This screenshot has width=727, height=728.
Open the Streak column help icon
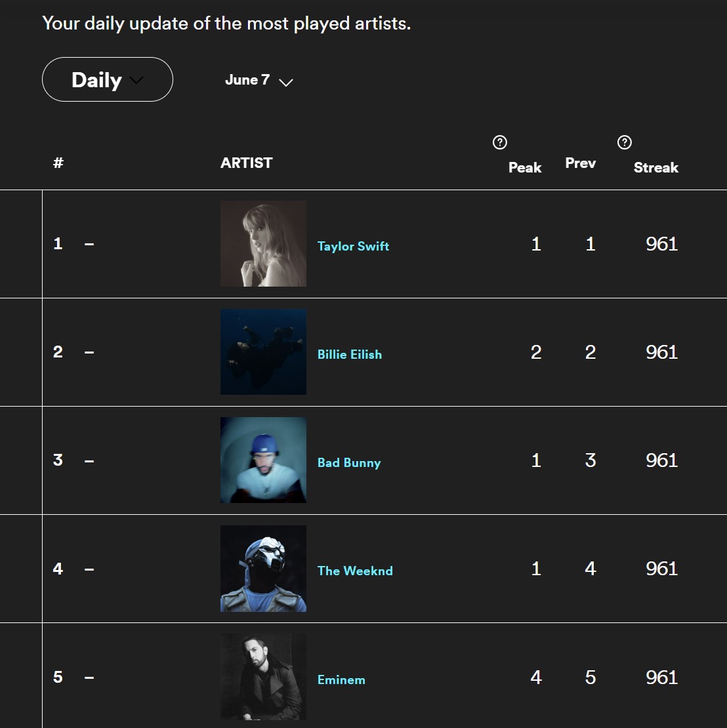point(624,142)
